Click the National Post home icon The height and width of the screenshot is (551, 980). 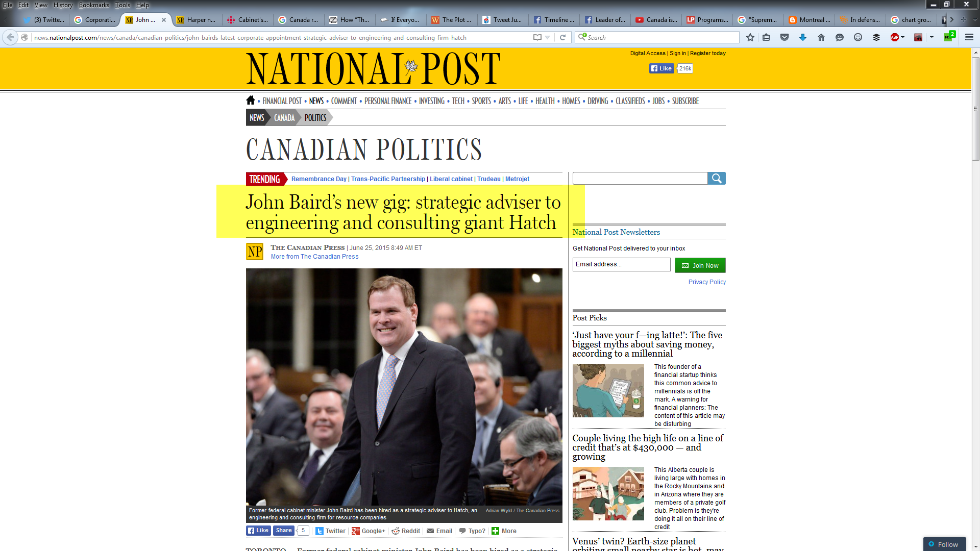[250, 101]
